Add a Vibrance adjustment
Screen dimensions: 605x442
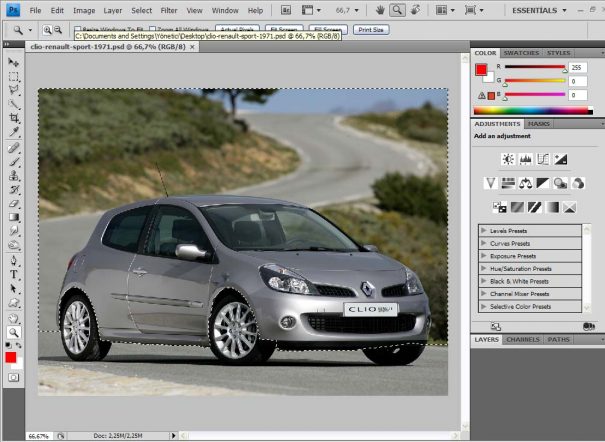(x=490, y=183)
